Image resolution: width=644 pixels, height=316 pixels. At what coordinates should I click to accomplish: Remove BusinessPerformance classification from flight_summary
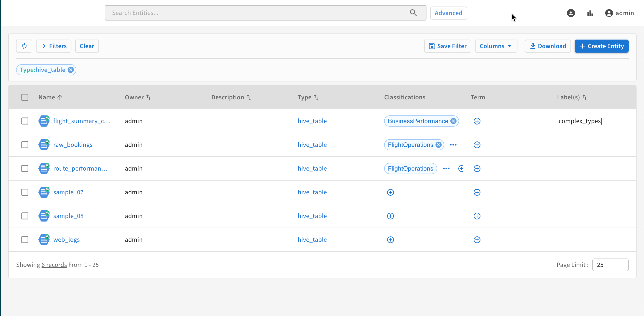pos(453,121)
